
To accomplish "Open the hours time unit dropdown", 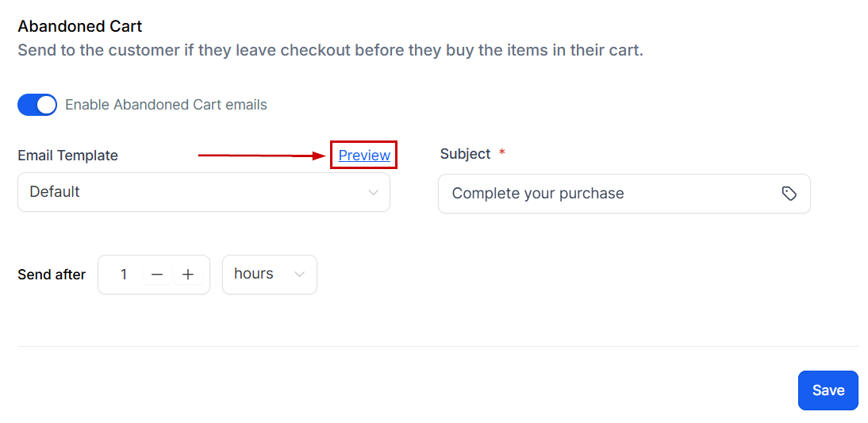I will pyautogui.click(x=269, y=275).
